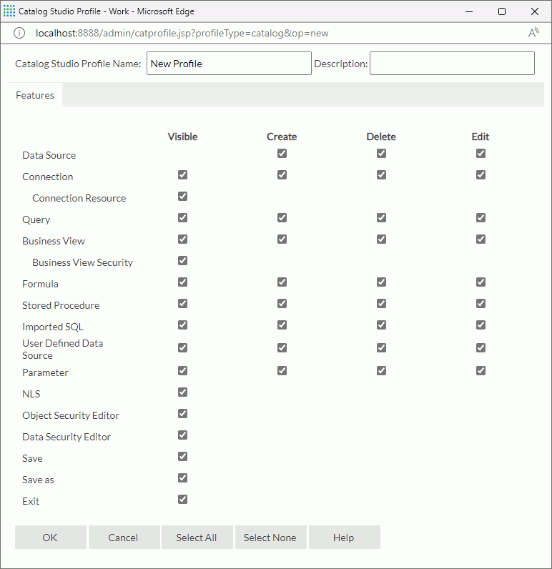Toggle Save Visible checkbox
Image resolution: width=552 pixels, height=569 pixels.
183,456
